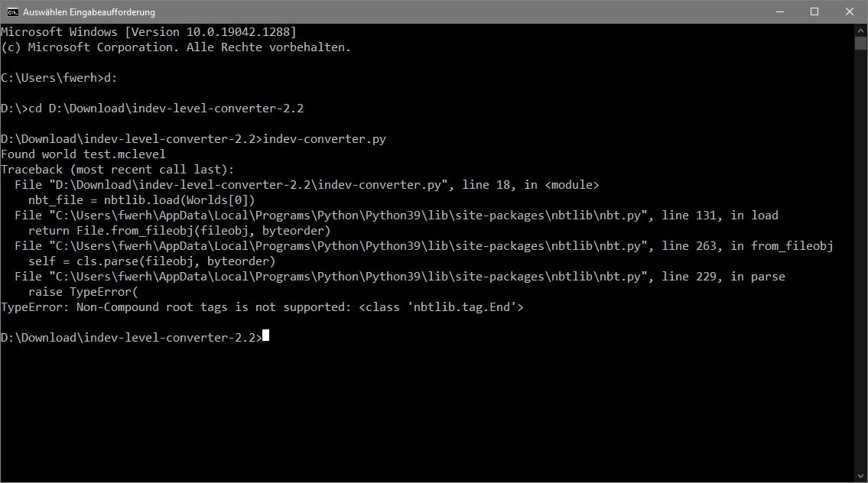Select the Microsoft Windows version line
Viewport: 868px width, 483px height.
[x=149, y=31]
